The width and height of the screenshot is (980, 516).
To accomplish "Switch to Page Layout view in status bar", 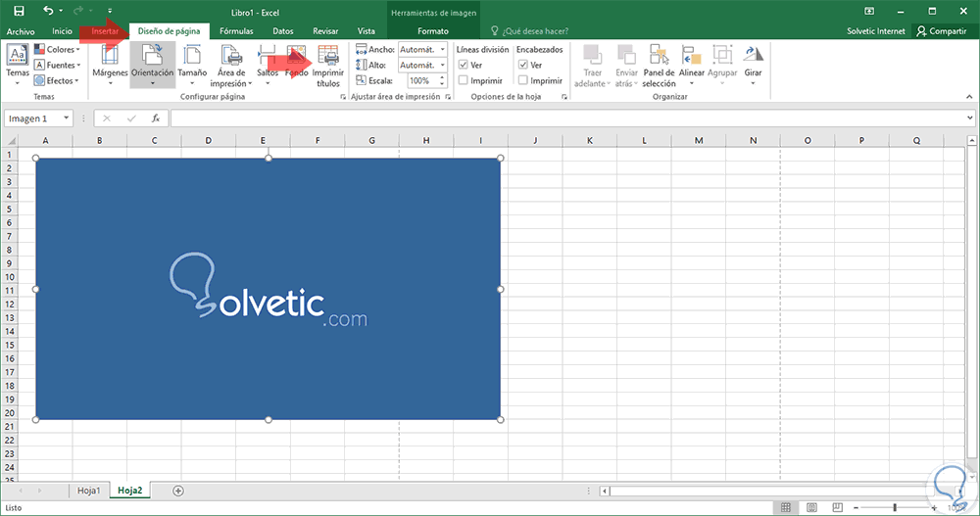I will point(811,507).
